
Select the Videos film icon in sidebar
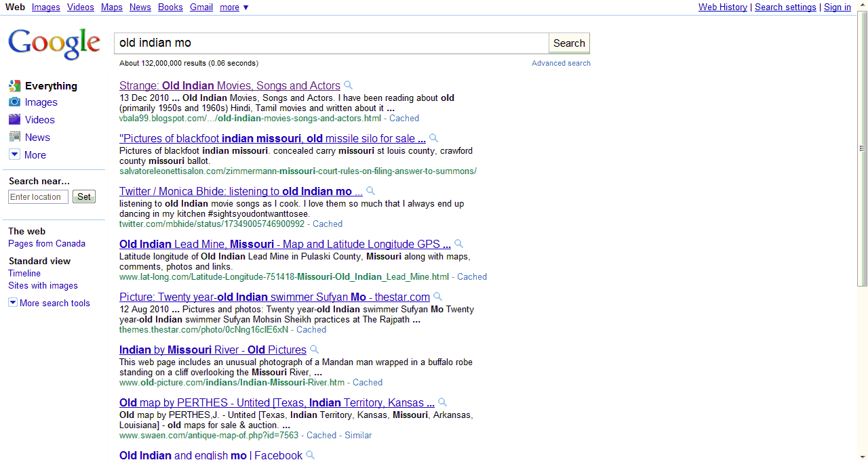[14, 120]
